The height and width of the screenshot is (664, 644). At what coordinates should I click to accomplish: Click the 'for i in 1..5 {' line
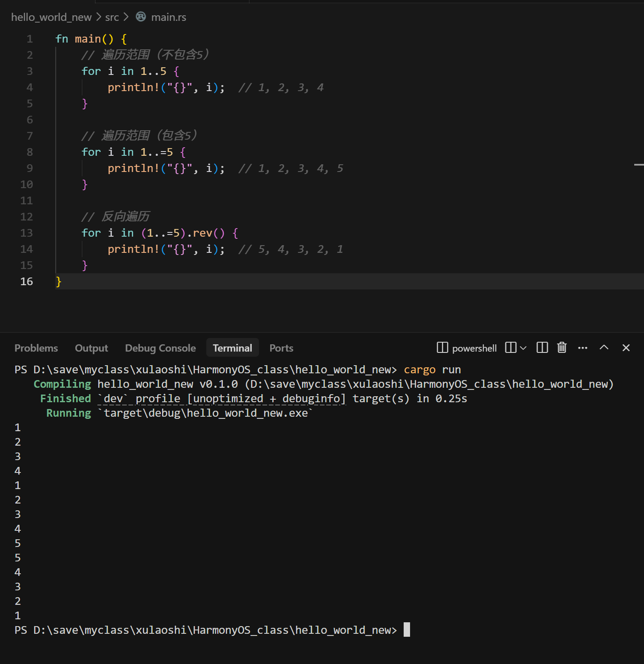pos(131,71)
